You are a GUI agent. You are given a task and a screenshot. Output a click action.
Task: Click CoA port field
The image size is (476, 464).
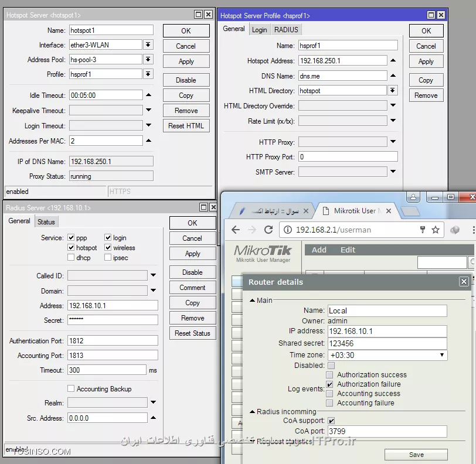click(x=387, y=431)
